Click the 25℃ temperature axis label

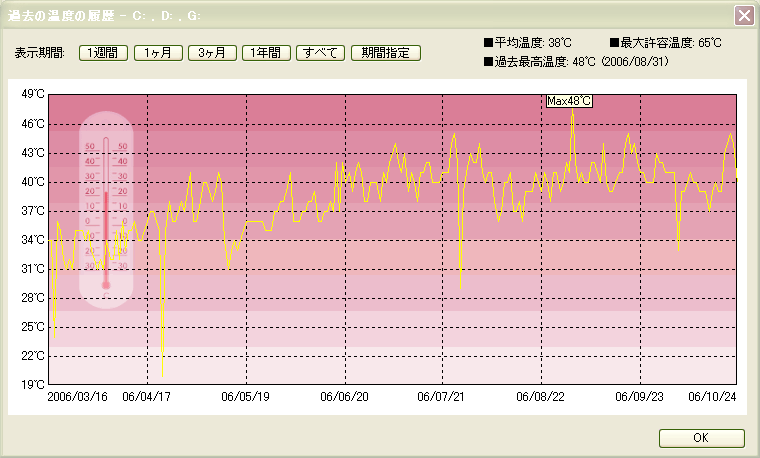(33, 327)
